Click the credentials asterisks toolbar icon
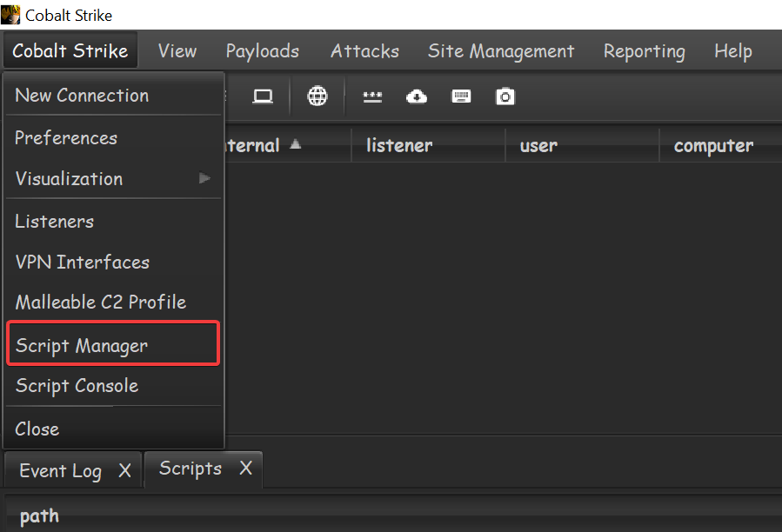The width and height of the screenshot is (782, 532). coord(372,96)
